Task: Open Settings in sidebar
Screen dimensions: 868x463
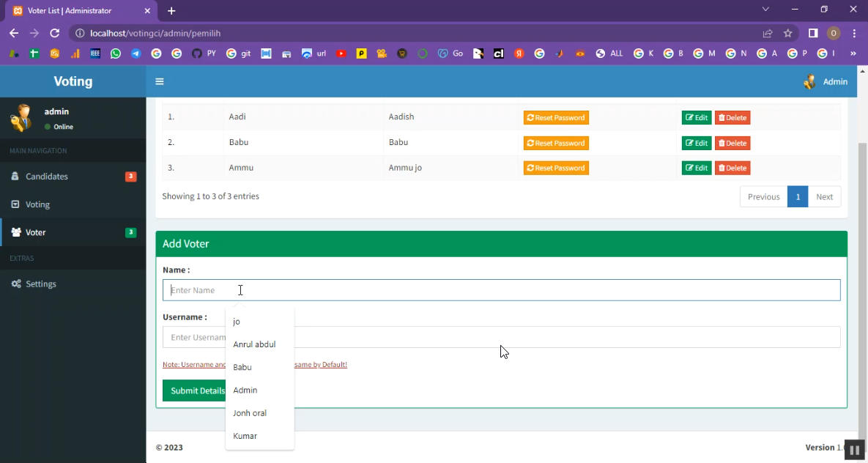Action: [40, 284]
